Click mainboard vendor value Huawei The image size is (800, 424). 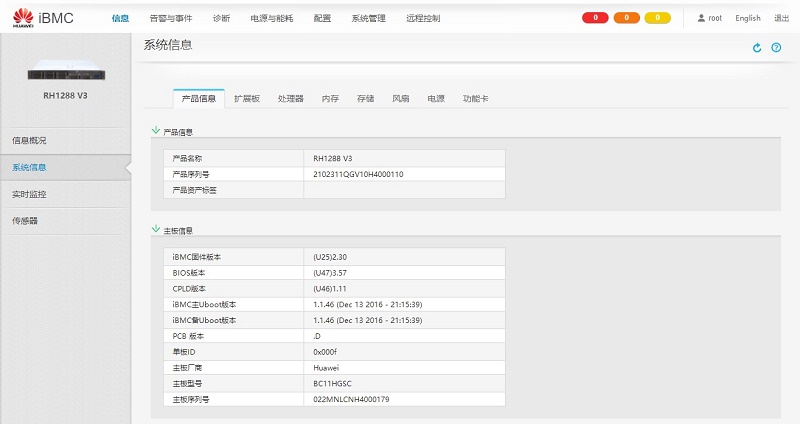[326, 367]
